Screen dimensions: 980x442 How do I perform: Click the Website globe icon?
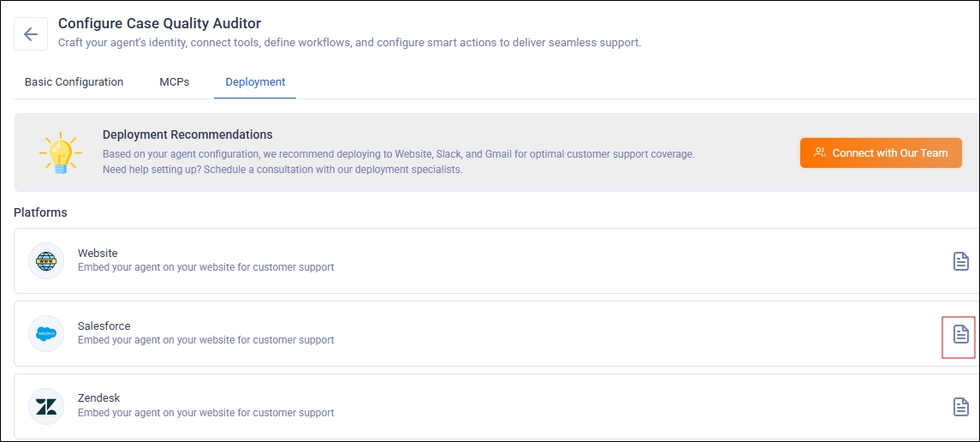click(x=46, y=260)
